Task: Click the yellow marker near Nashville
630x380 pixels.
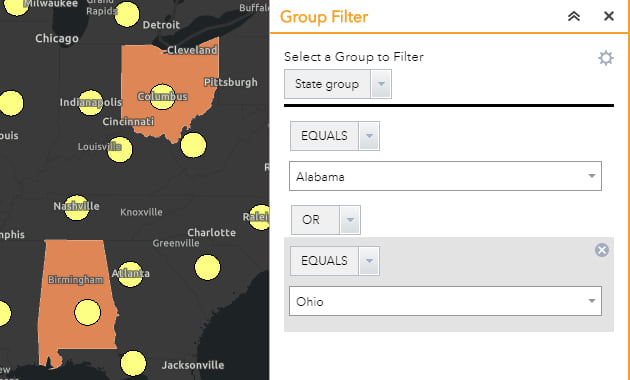Action: coord(76,207)
